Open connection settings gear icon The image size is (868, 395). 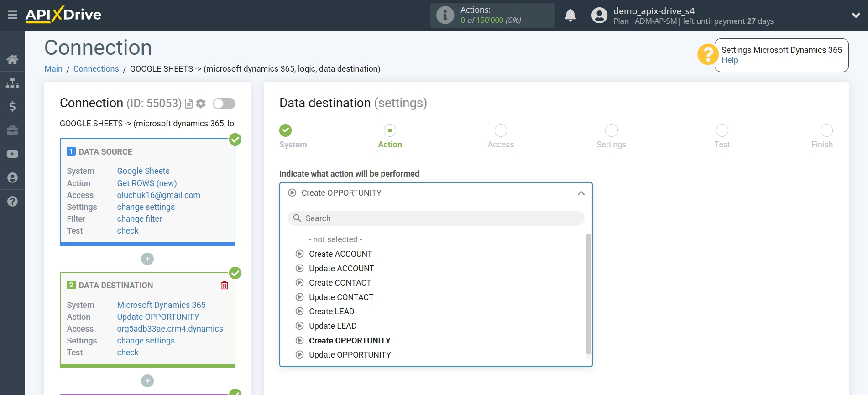click(201, 104)
